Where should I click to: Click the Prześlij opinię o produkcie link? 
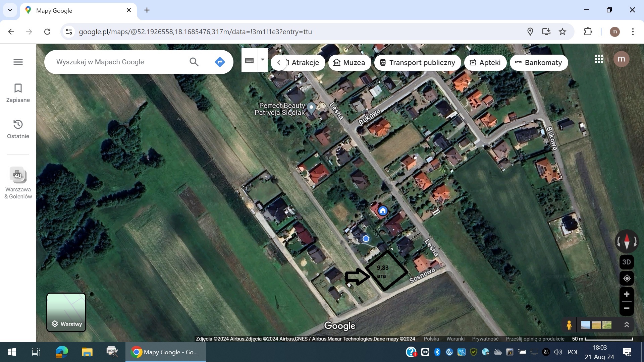(x=535, y=339)
